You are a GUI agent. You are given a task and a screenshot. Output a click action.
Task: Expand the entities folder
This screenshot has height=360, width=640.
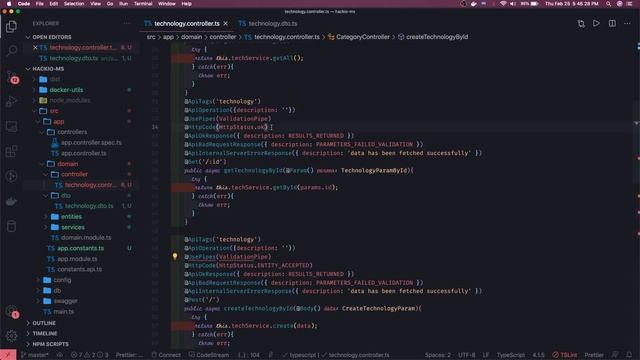click(71, 217)
